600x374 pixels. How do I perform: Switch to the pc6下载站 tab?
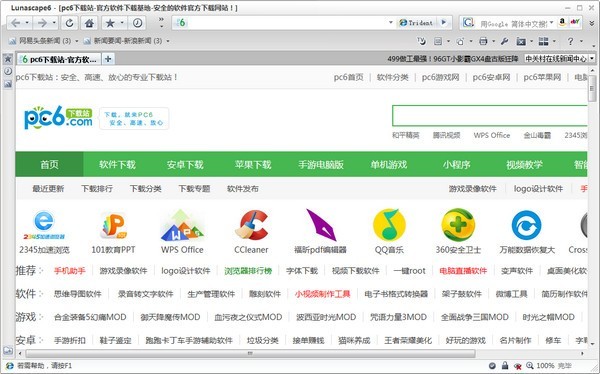pos(59,59)
